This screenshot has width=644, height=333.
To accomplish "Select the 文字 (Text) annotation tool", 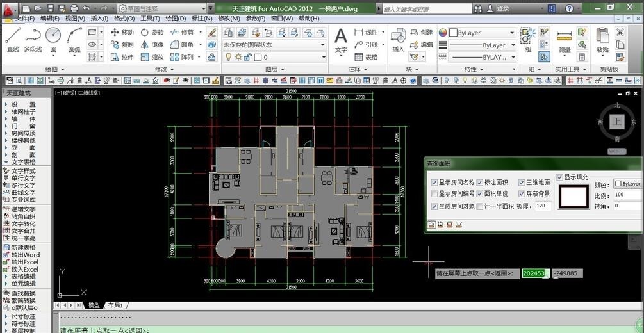I will (341, 39).
